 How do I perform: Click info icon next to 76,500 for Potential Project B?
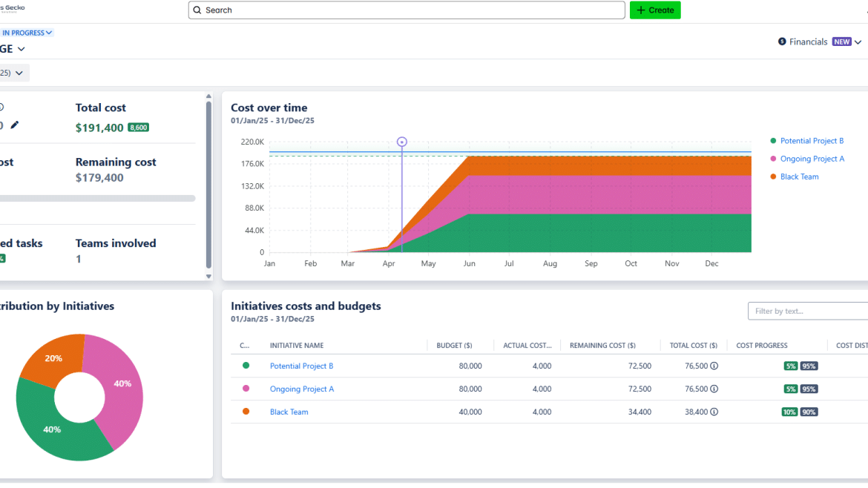point(714,366)
